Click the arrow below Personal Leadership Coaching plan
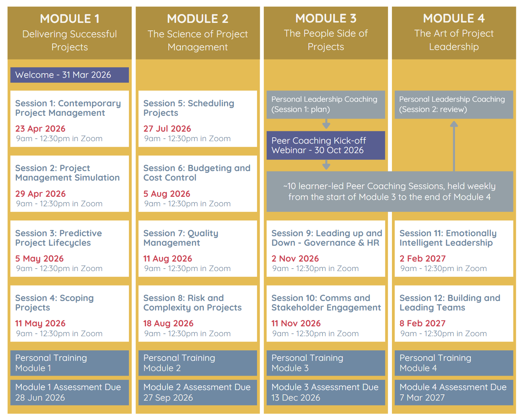Screen dimensions: 524x420 [x=326, y=124]
